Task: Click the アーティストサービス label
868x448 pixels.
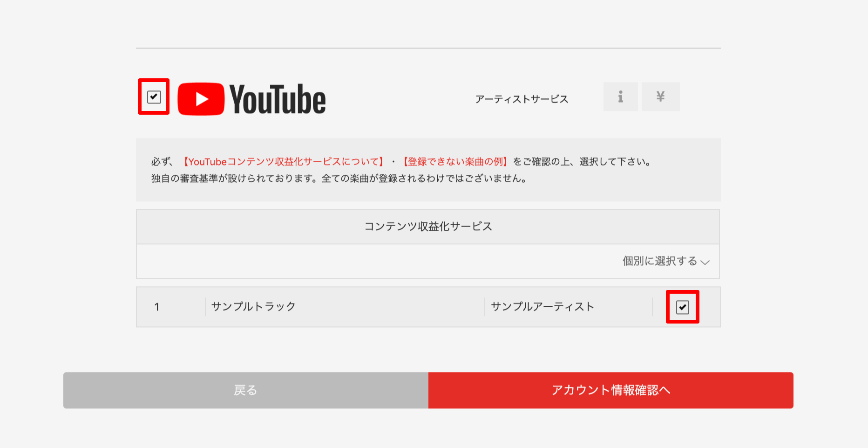Action: tap(522, 99)
